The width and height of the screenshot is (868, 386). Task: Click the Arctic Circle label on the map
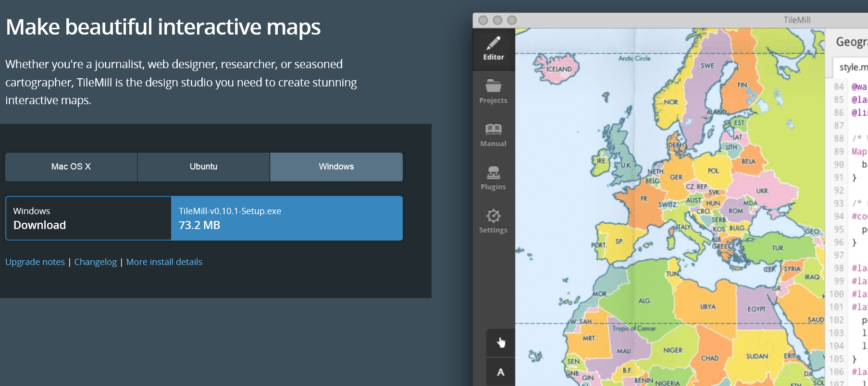click(634, 58)
